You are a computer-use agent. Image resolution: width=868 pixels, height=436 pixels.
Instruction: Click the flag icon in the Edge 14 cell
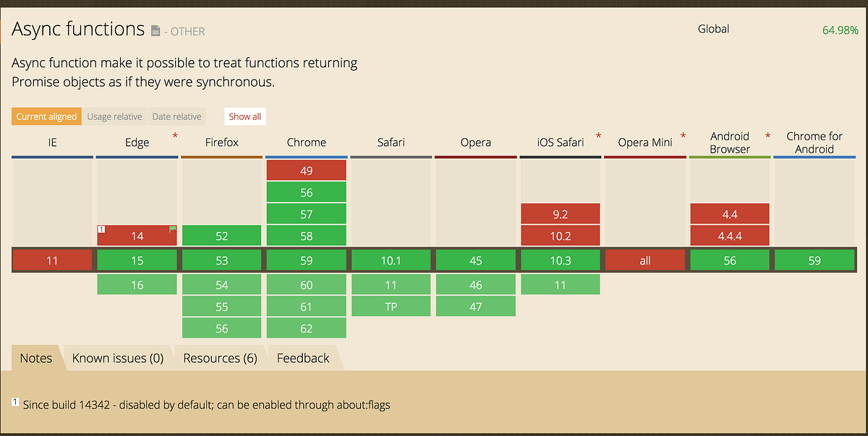(171, 228)
